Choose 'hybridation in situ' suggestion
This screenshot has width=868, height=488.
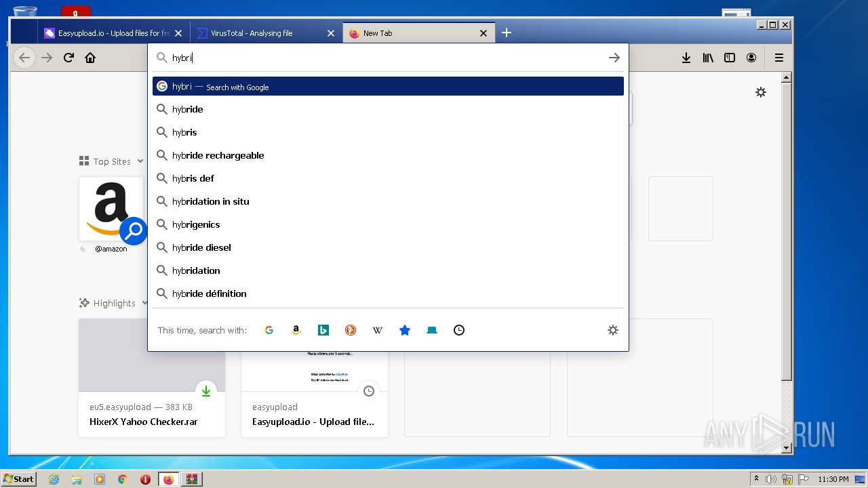388,201
